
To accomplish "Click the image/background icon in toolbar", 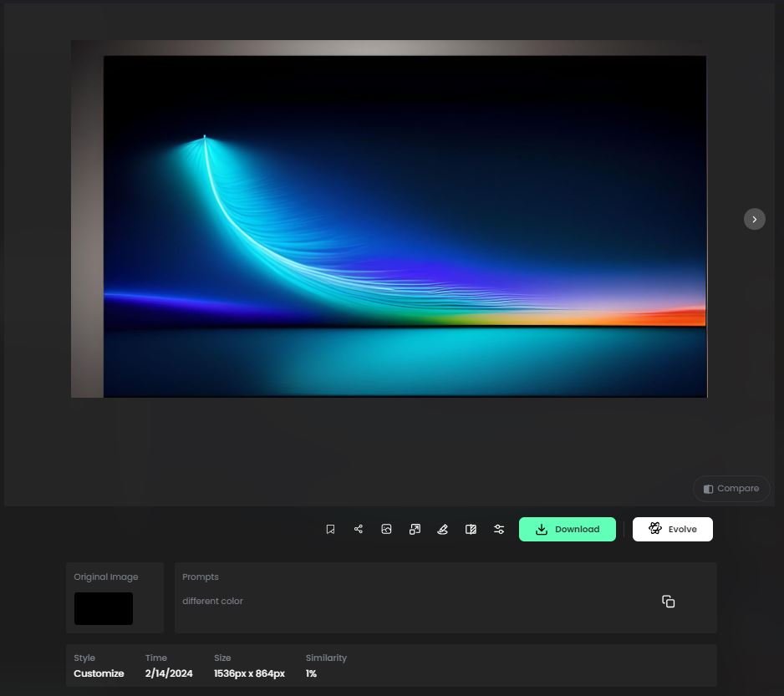I will pyautogui.click(x=386, y=529).
